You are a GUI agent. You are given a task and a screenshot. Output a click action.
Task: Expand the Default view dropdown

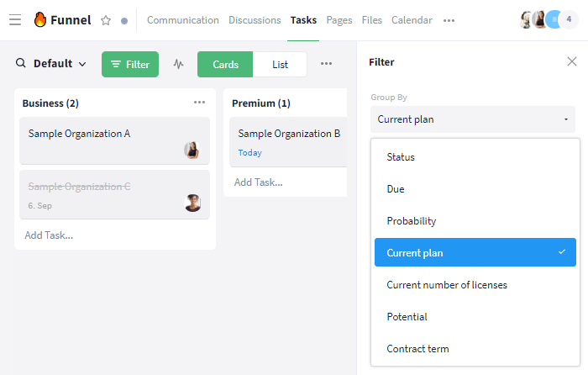[60, 63]
